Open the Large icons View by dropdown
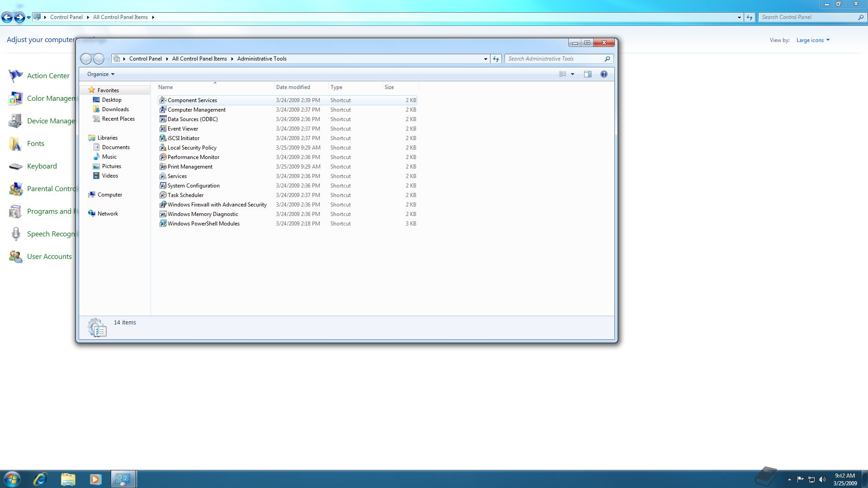This screenshot has width=868, height=488. 813,40
